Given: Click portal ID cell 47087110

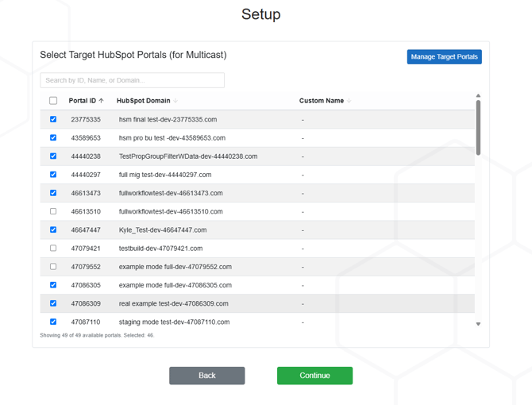Looking at the screenshot, I should point(86,322).
